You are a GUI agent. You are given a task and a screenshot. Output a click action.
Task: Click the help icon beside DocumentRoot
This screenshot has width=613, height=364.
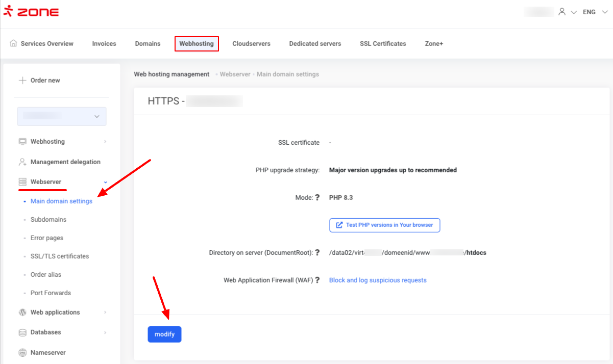coord(317,252)
